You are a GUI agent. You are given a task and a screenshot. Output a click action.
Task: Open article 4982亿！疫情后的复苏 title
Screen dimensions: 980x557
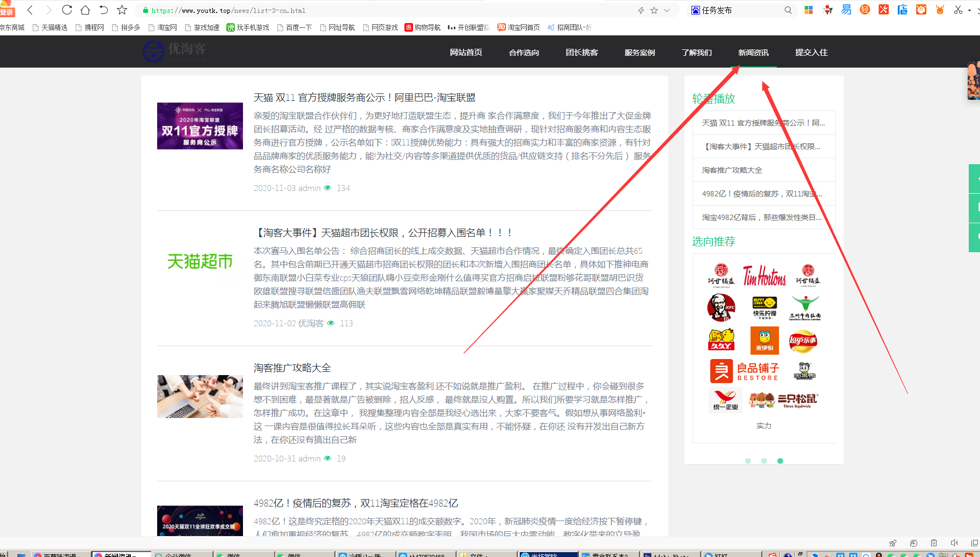pyautogui.click(x=356, y=503)
